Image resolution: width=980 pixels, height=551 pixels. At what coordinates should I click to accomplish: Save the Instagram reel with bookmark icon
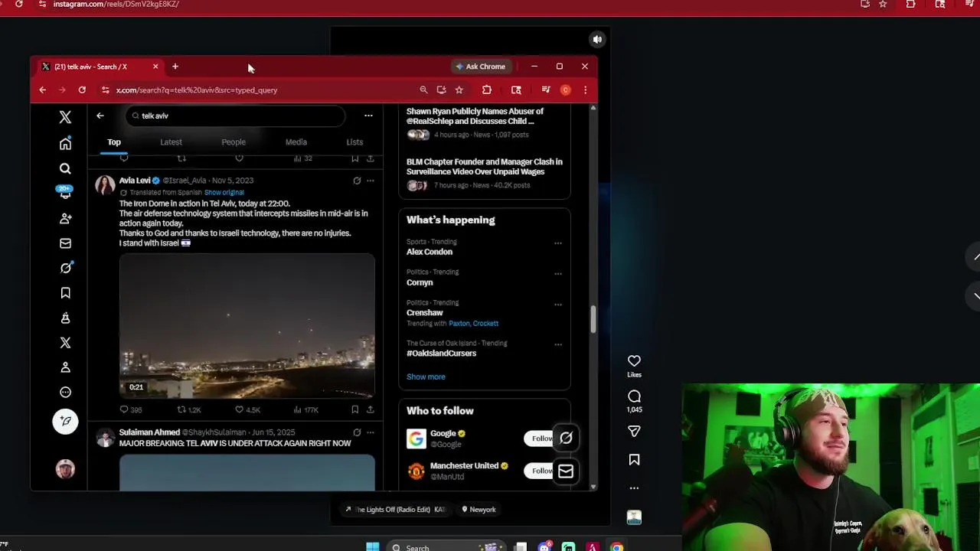tap(634, 460)
